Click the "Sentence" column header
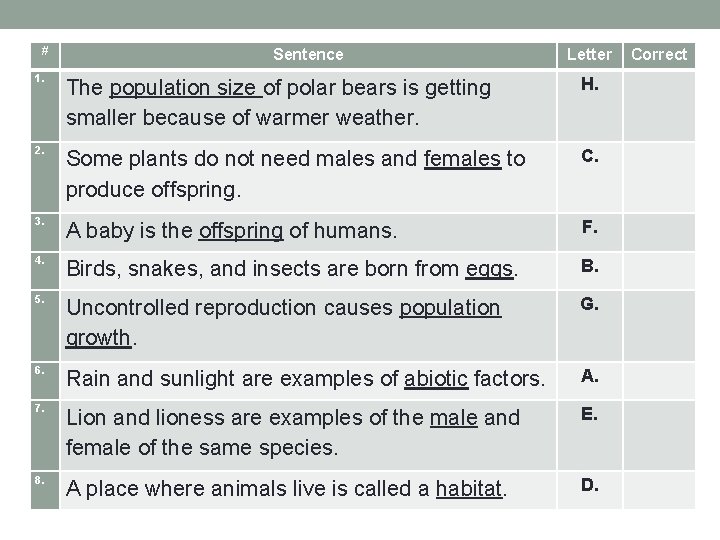Screen dimensions: 720x540 [x=308, y=54]
